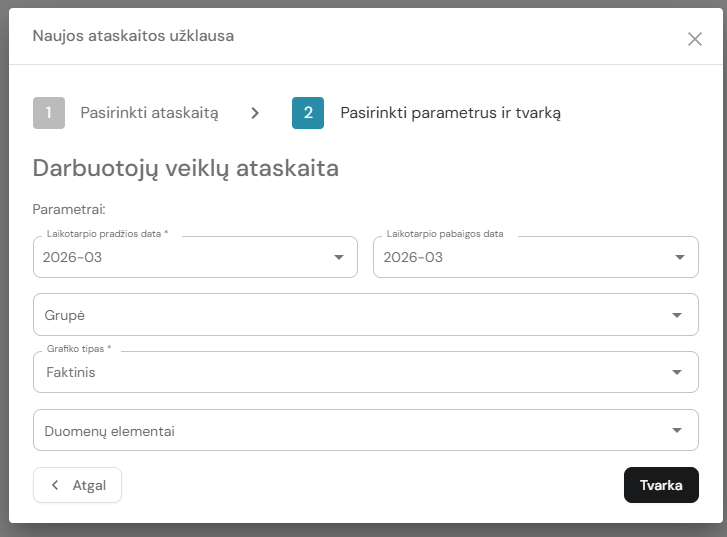Image resolution: width=727 pixels, height=537 pixels.
Task: Close the Naujos ataskaitos užklausa dialog
Action: (695, 39)
